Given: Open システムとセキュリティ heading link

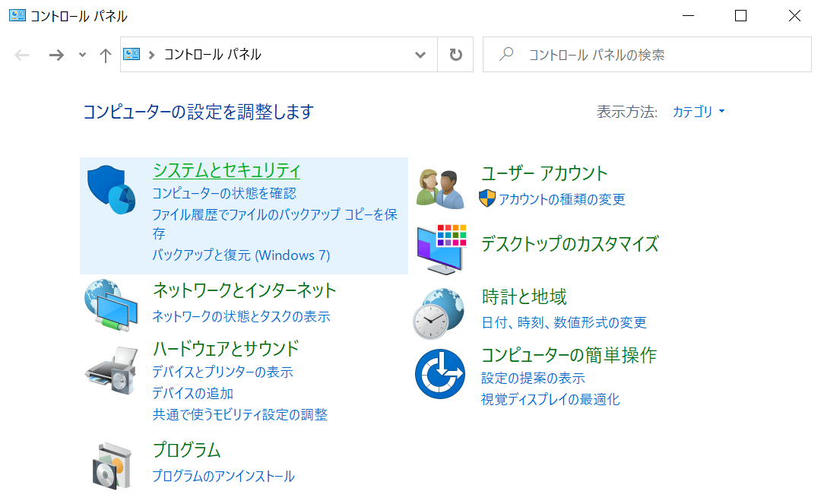Looking at the screenshot, I should tap(227, 170).
